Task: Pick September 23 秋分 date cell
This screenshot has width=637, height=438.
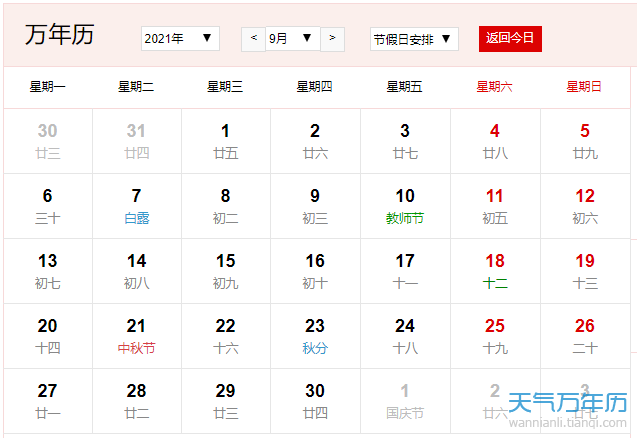Action: coord(315,336)
